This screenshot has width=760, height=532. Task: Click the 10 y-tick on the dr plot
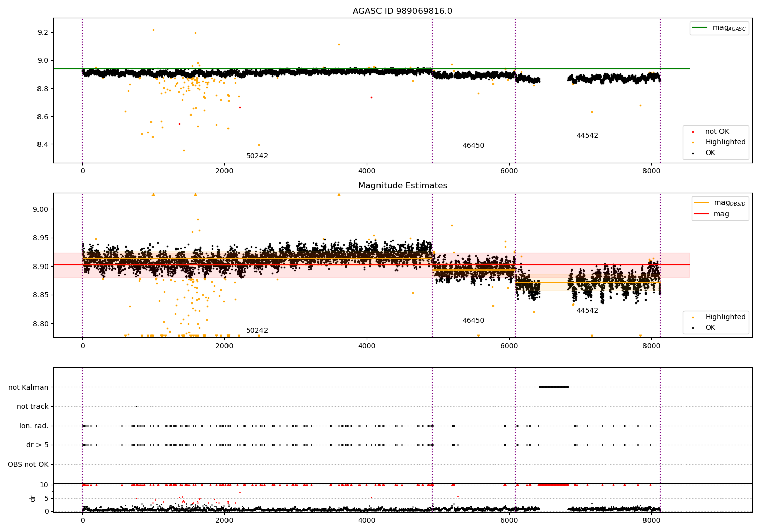pos(44,485)
